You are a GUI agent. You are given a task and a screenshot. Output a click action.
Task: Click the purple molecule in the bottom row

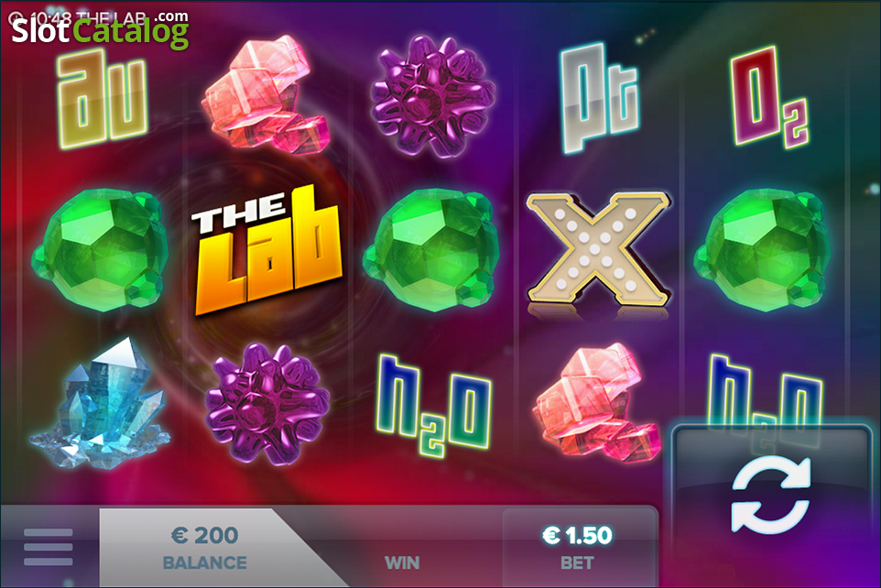267,404
